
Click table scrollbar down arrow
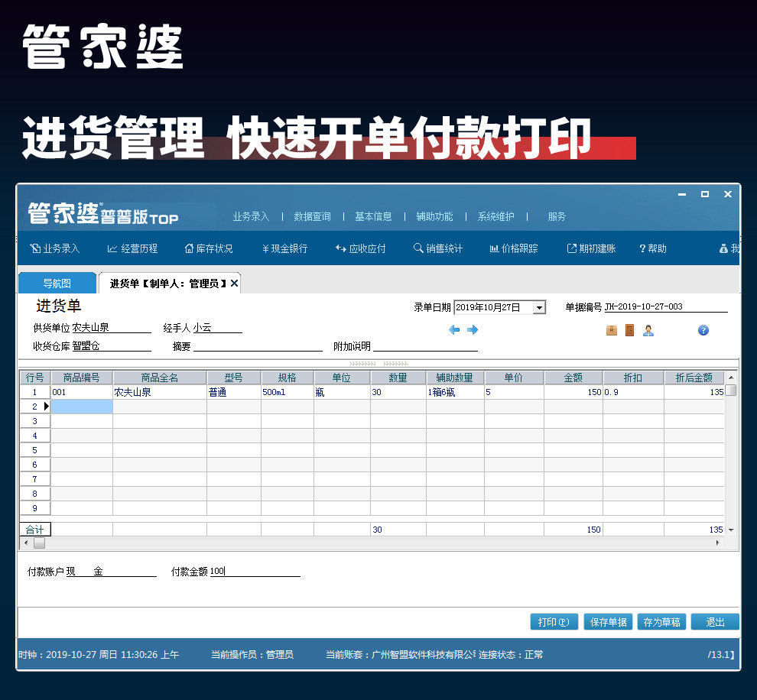pos(731,530)
